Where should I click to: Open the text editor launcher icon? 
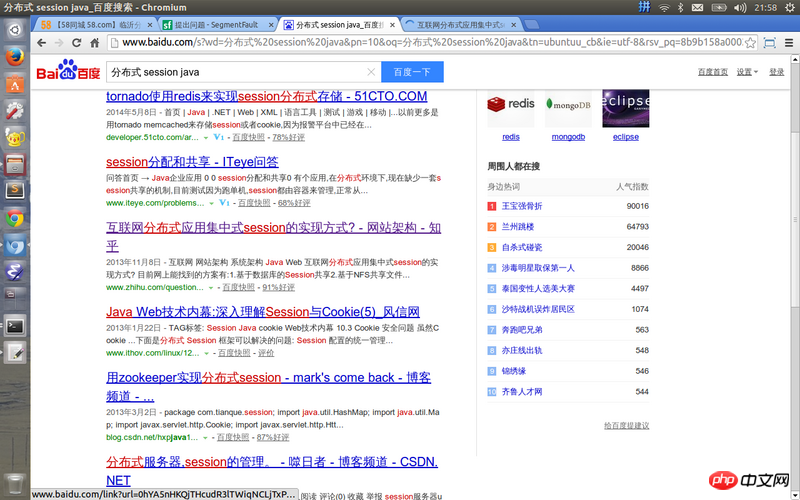[x=15, y=353]
